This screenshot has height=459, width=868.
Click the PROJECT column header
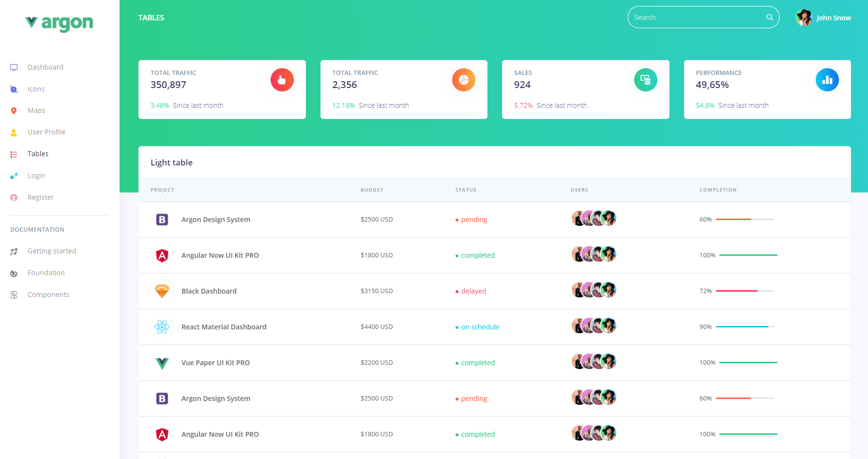162,190
